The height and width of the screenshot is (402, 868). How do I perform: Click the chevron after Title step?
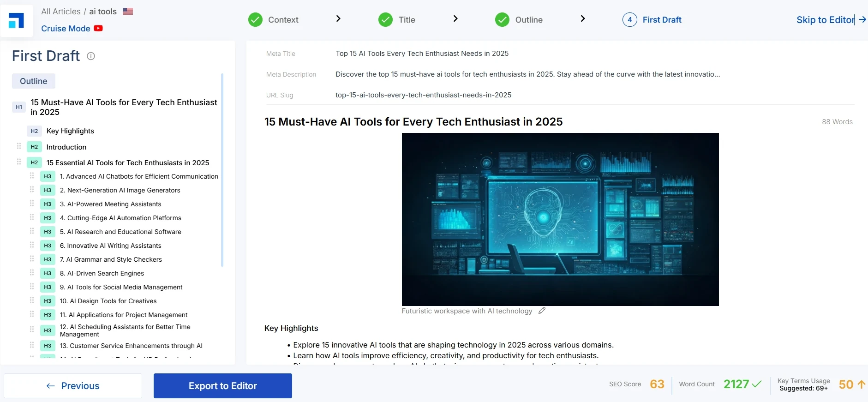pos(455,18)
